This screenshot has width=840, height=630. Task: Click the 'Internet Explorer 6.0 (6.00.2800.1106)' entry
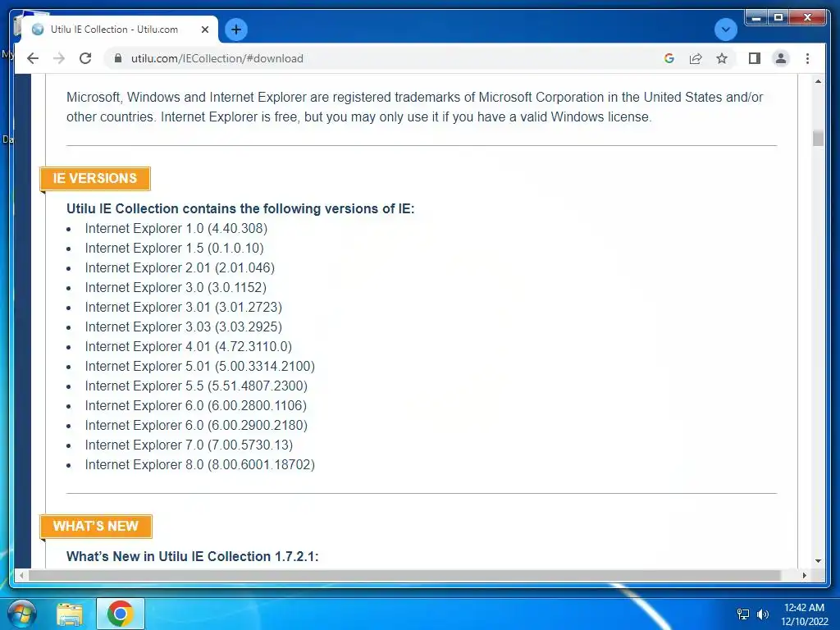coord(195,405)
